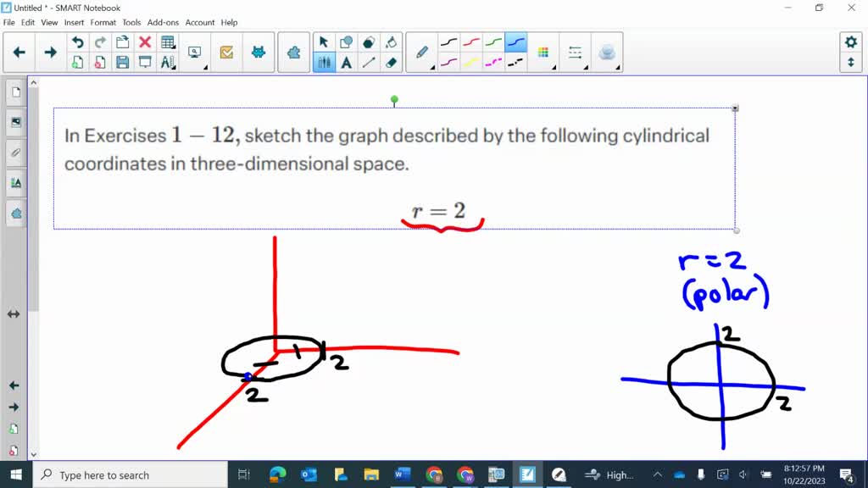The image size is (868, 488).
Task: Choose the blue pen style
Action: (x=516, y=42)
